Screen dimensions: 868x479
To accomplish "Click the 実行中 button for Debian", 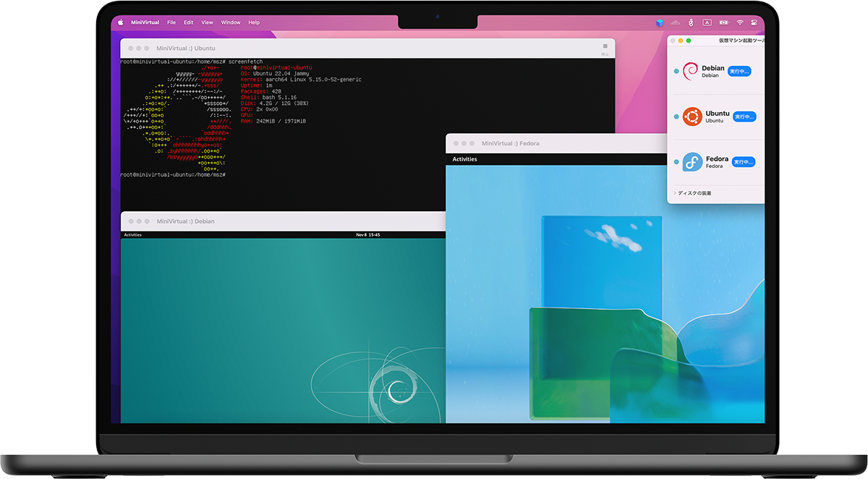I will pos(739,71).
